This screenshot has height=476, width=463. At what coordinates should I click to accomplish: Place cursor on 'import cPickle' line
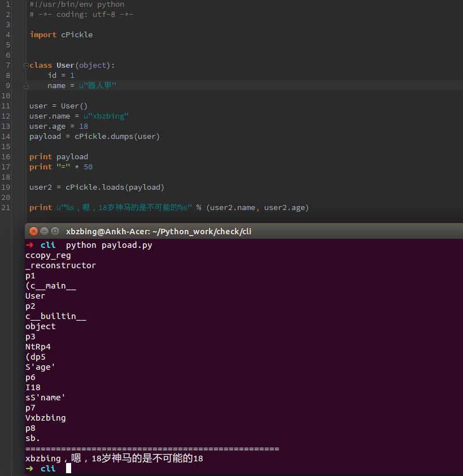click(x=61, y=35)
